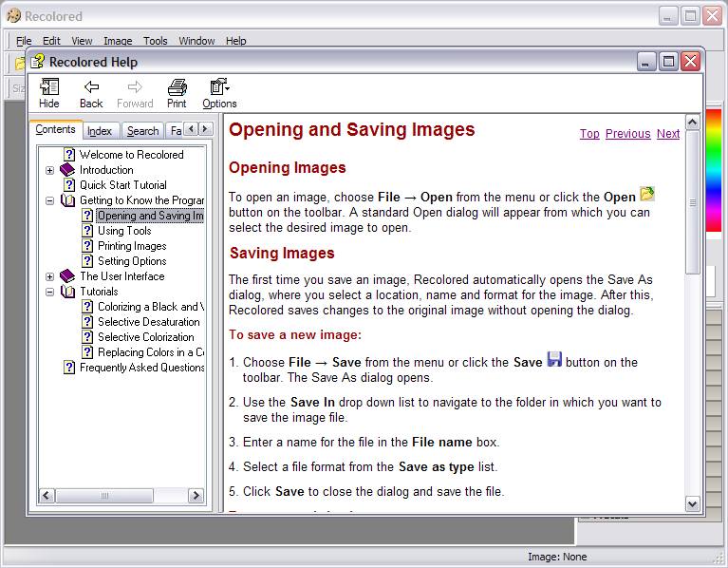728x568 pixels.
Task: Switch to the Index tab
Action: (x=100, y=131)
